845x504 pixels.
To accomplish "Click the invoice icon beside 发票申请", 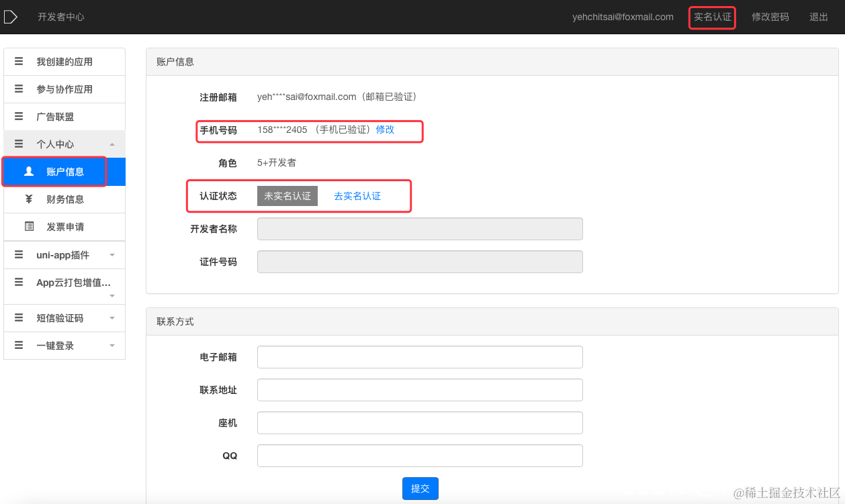I will 30,226.
